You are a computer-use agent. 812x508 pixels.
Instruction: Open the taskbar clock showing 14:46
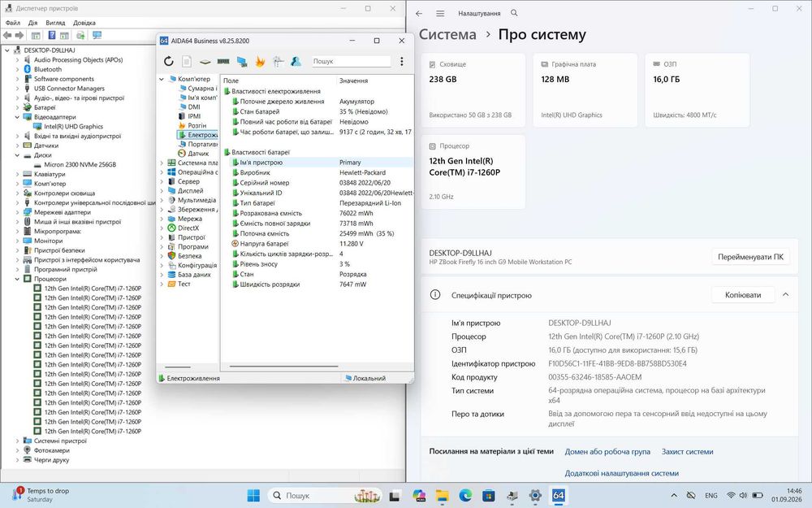click(x=787, y=495)
